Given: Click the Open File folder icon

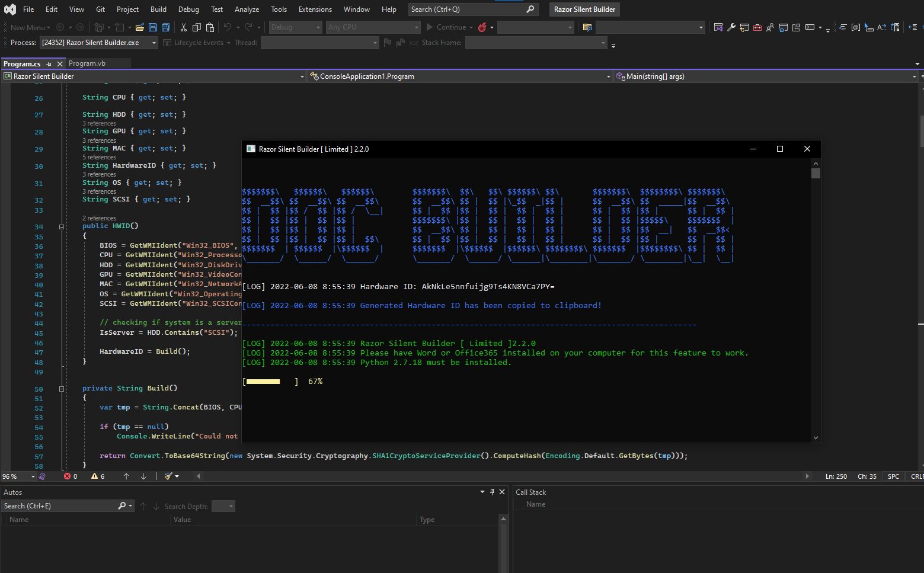Looking at the screenshot, I should 140,27.
